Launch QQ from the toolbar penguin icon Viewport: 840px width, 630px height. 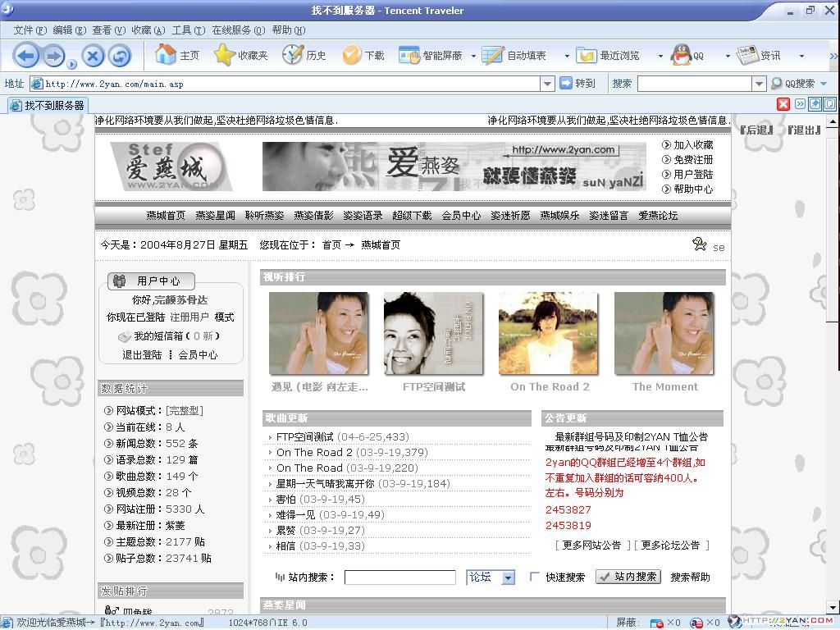tap(680, 55)
